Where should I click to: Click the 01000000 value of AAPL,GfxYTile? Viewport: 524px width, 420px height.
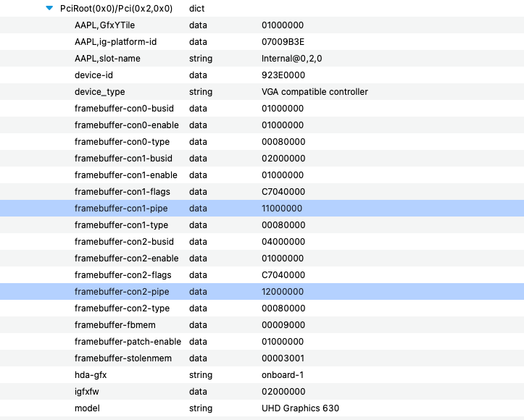coord(283,25)
